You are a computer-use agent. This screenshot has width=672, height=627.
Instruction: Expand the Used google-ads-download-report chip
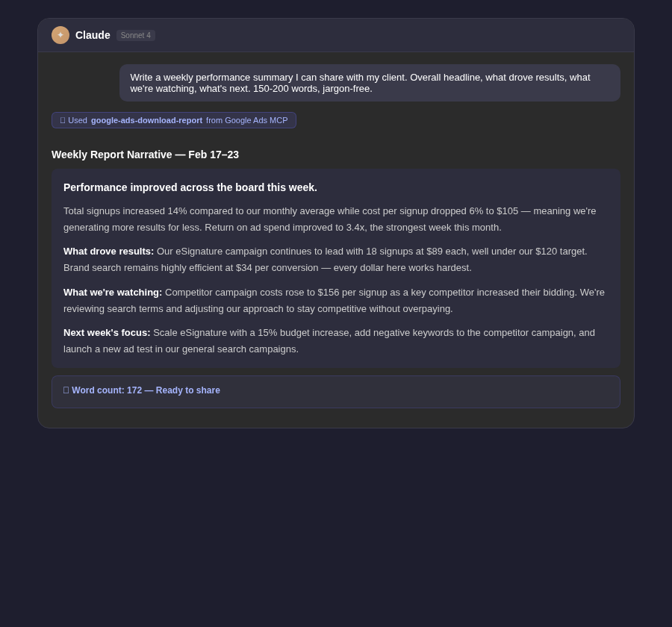tap(174, 120)
